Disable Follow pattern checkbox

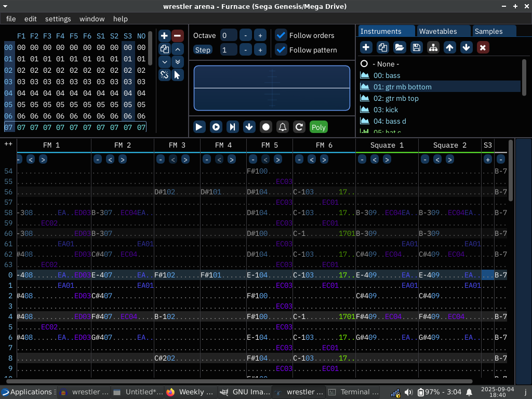(281, 50)
